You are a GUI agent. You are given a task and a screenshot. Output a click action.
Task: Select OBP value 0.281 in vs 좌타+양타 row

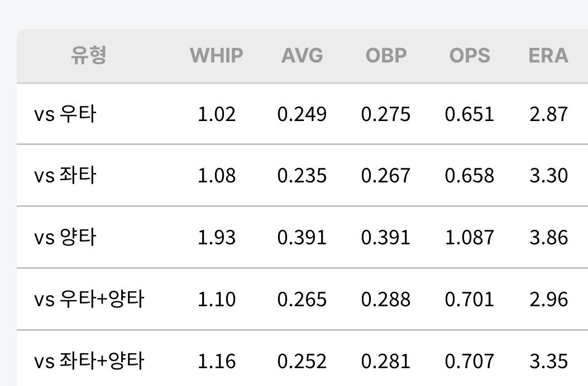pos(386,361)
